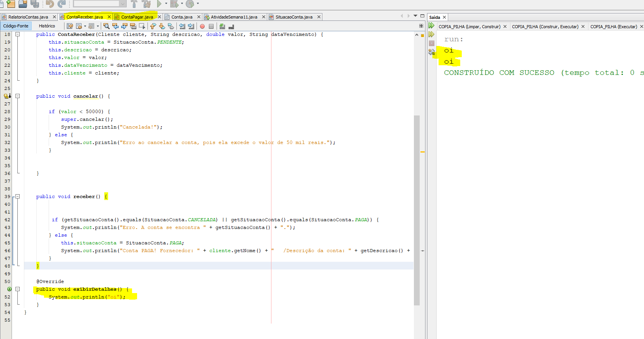Maximize the editor window using the maximize icon
Image resolution: width=644 pixels, height=339 pixels.
point(422,16)
